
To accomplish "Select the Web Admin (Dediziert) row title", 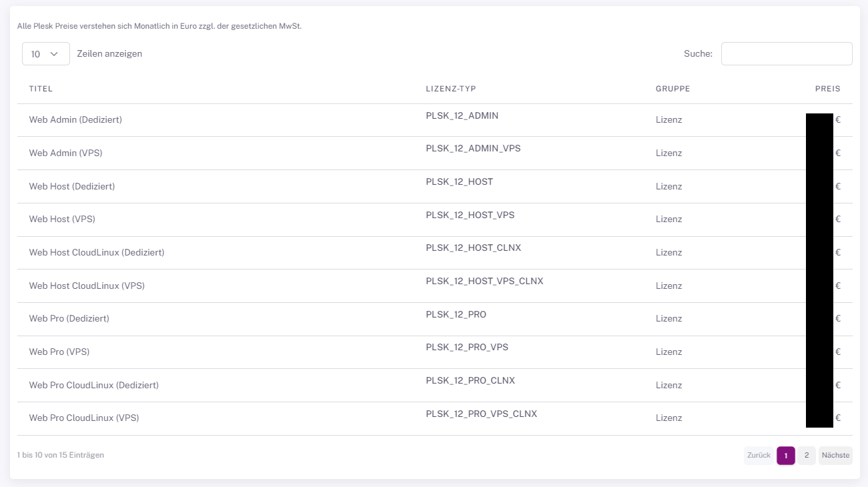I will click(x=75, y=120).
